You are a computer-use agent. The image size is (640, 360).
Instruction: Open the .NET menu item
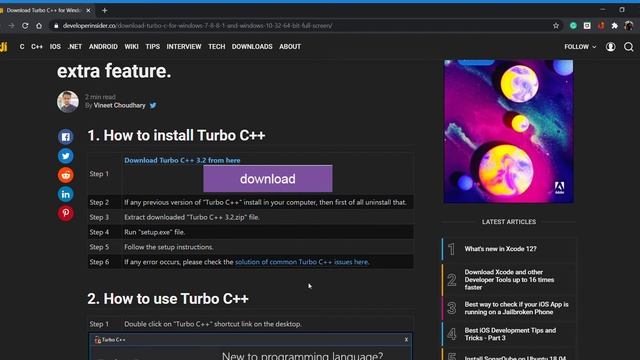coord(75,47)
